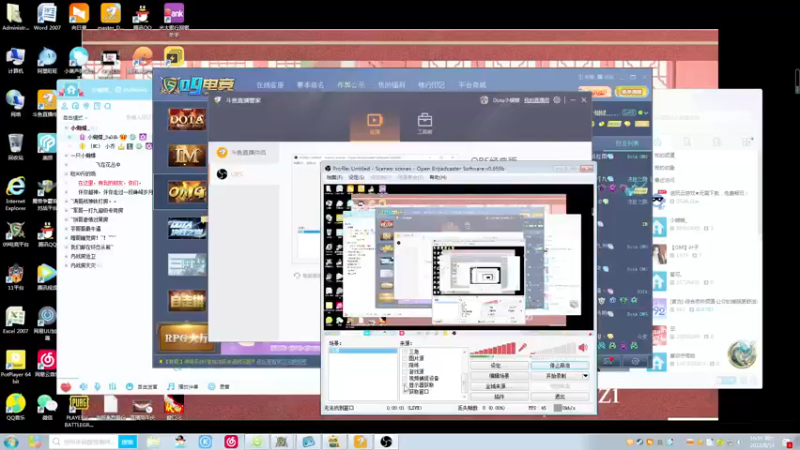Open the 微信 WeChat desktop icon
Screen dimensions: 800x450
coord(47,407)
